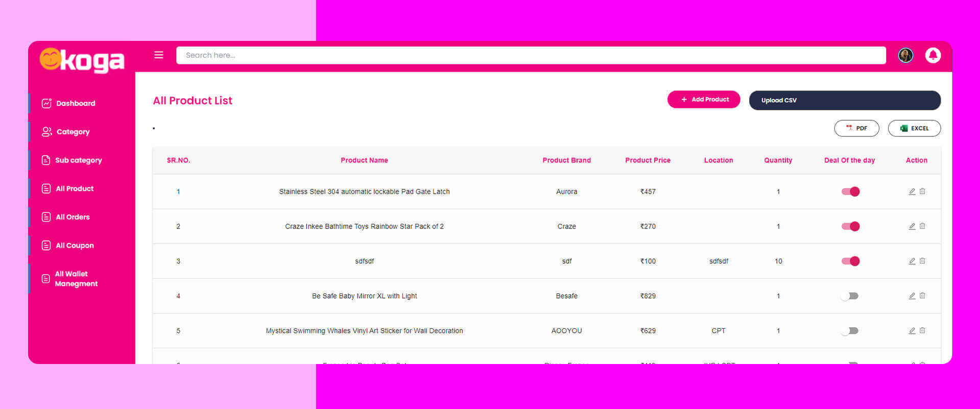
Task: Delete the Craze Bathtime Toys product
Action: 922,226
